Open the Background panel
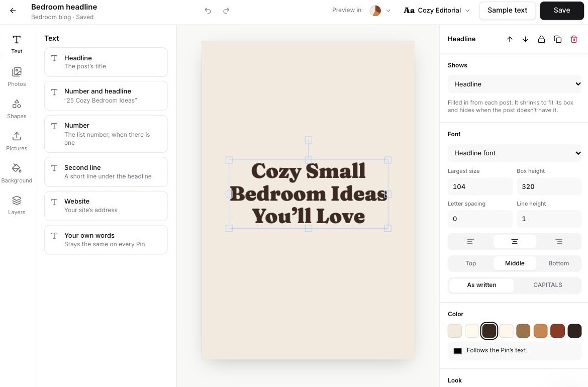 point(17,173)
